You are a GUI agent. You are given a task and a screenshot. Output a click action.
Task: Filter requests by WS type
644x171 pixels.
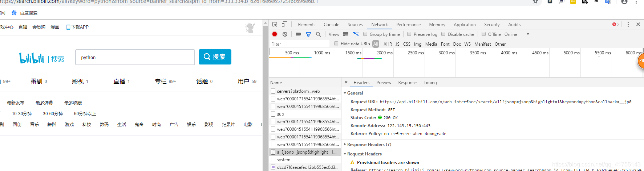point(467,44)
